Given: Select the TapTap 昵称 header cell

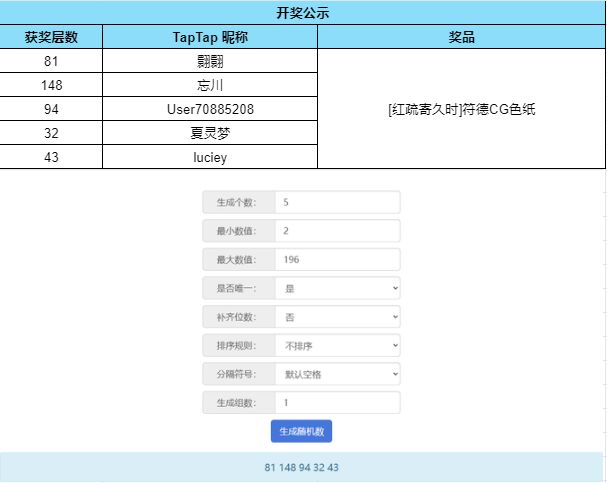Looking at the screenshot, I should pyautogui.click(x=210, y=37).
